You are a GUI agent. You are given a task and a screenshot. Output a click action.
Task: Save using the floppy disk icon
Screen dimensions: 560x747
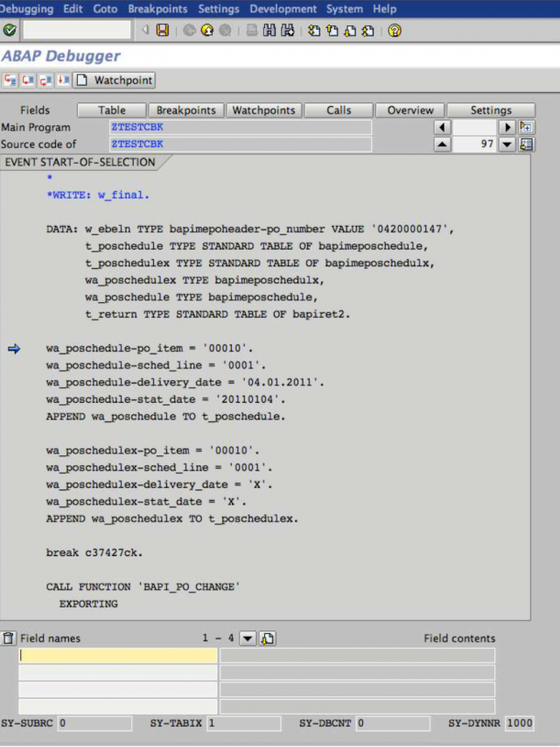[x=163, y=31]
